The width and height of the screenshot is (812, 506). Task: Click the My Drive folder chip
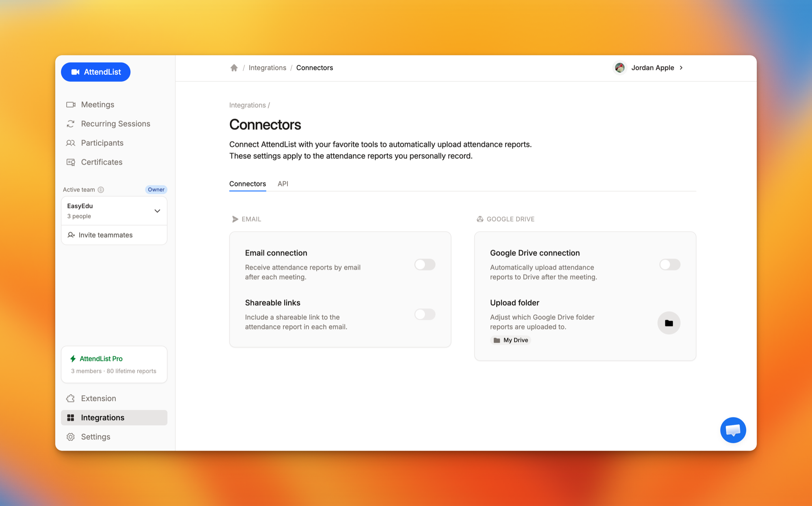coord(511,340)
